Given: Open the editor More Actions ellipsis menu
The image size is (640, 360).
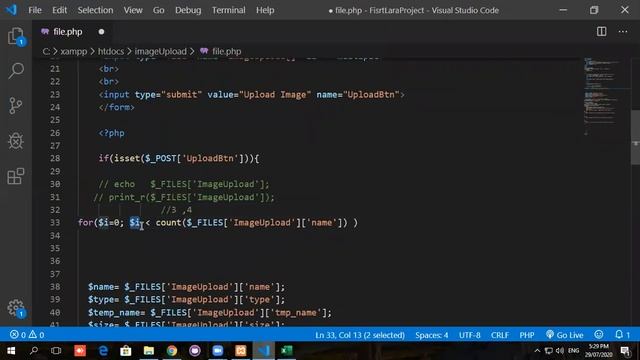Looking at the screenshot, I should click(x=622, y=31).
